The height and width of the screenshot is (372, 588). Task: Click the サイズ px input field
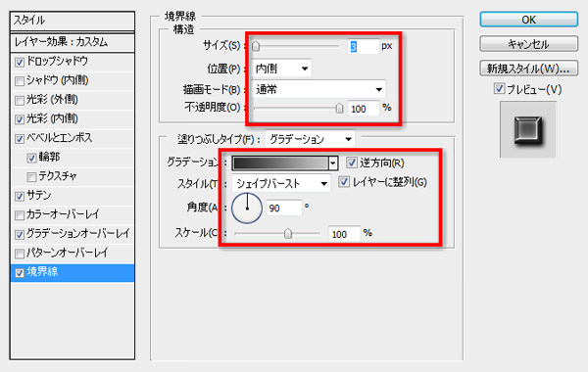pos(364,46)
